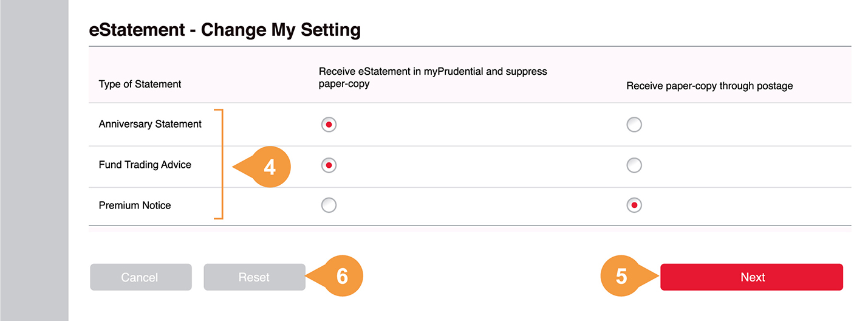Screen dimensions: 868x321
Task: Select eStatement option for Anniversary Statement
Action: pyautogui.click(x=329, y=125)
